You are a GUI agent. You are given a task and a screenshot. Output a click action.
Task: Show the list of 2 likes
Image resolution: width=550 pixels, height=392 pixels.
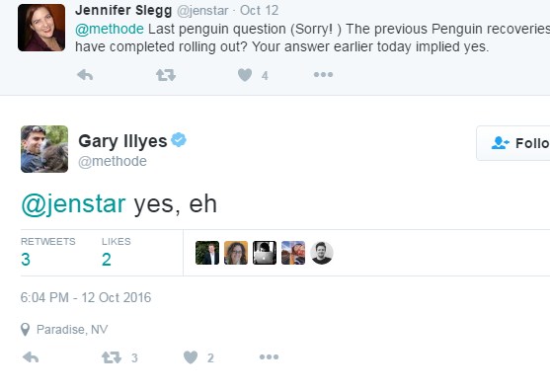(117, 253)
